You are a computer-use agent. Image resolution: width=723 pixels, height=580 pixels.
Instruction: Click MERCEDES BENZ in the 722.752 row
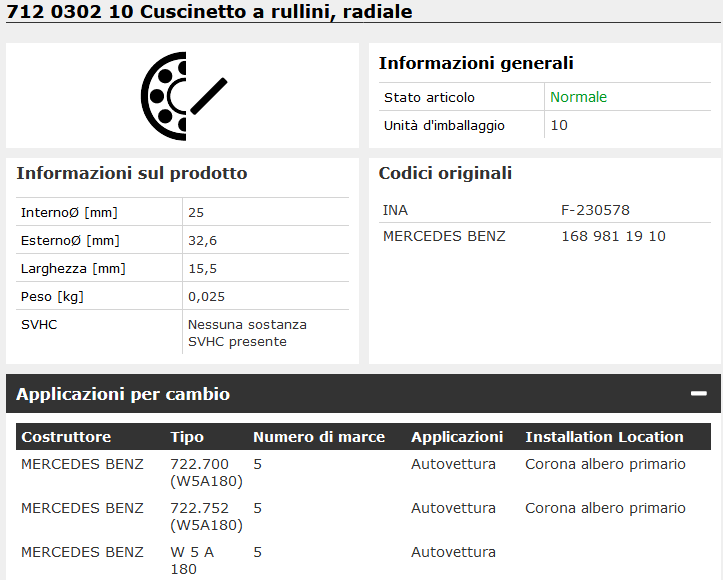coord(82,508)
